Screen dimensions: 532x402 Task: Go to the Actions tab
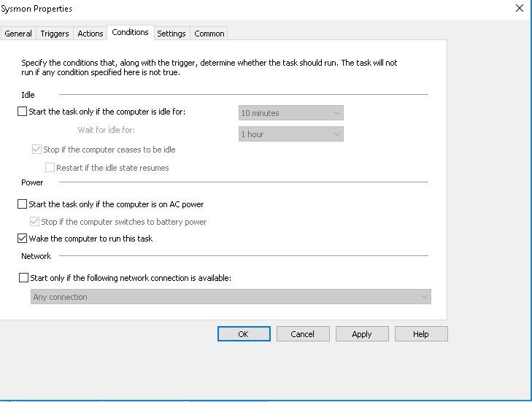click(90, 34)
